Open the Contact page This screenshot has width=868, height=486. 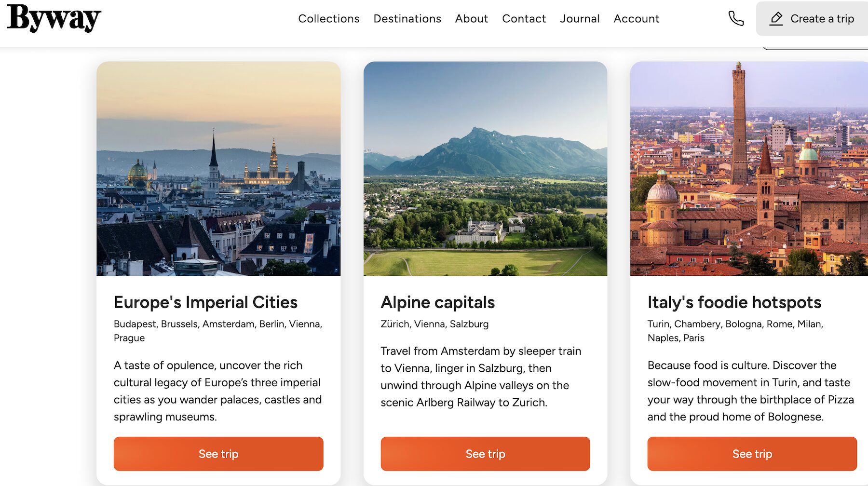point(524,19)
